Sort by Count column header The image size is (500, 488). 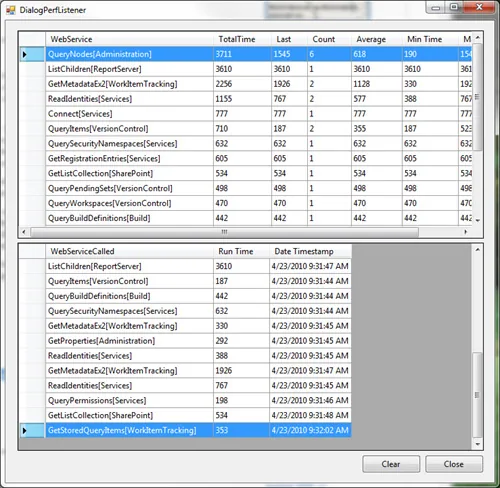329,39
